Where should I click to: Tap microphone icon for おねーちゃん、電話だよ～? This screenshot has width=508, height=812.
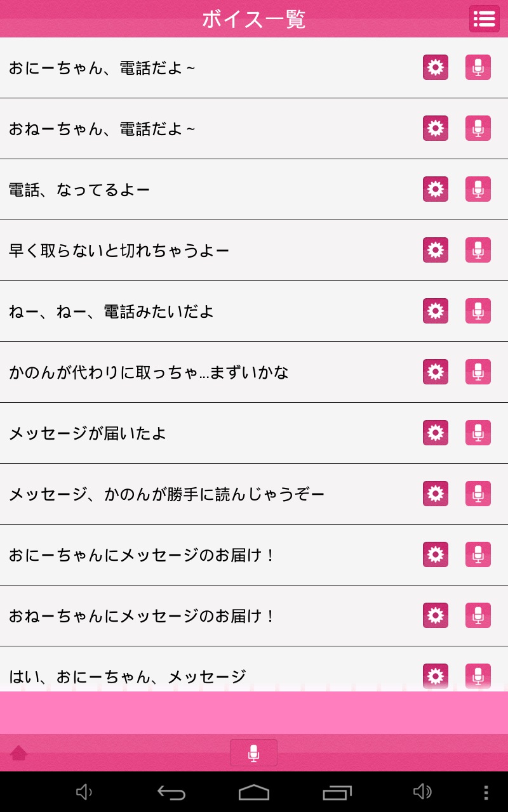(478, 128)
